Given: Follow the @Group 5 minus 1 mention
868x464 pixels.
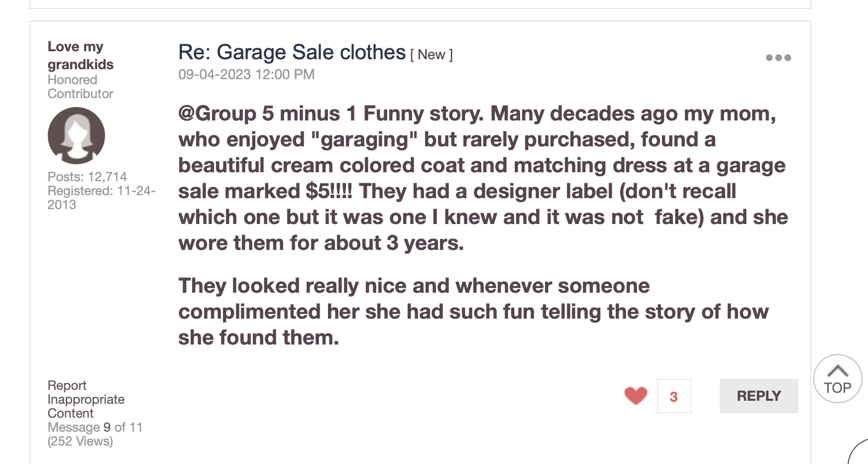Looking at the screenshot, I should point(267,114).
